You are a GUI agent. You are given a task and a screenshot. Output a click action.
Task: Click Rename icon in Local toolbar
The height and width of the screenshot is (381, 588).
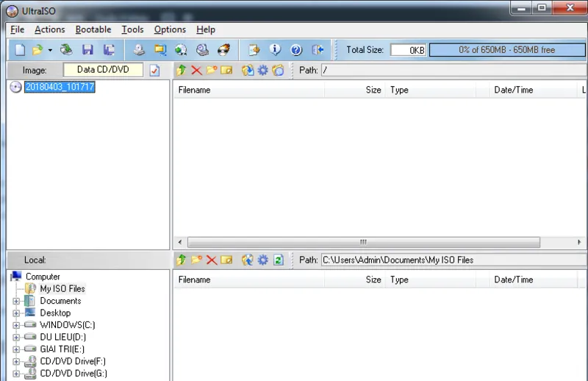tap(226, 260)
